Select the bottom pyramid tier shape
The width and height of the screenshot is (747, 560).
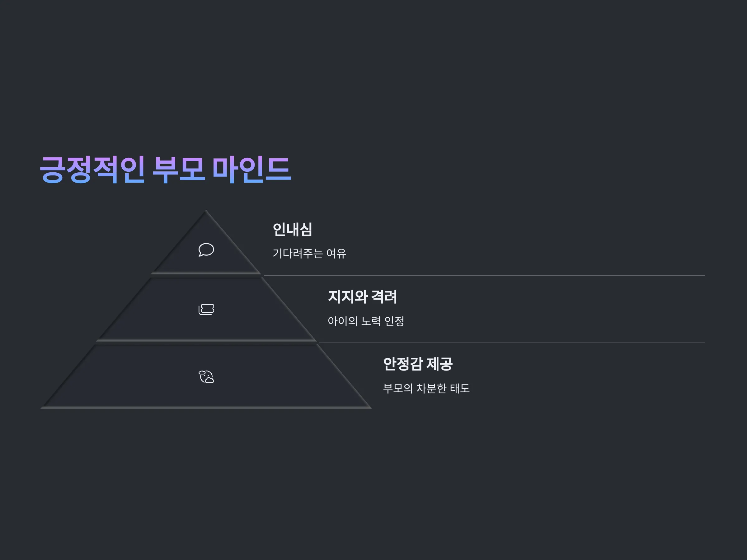[x=206, y=377]
